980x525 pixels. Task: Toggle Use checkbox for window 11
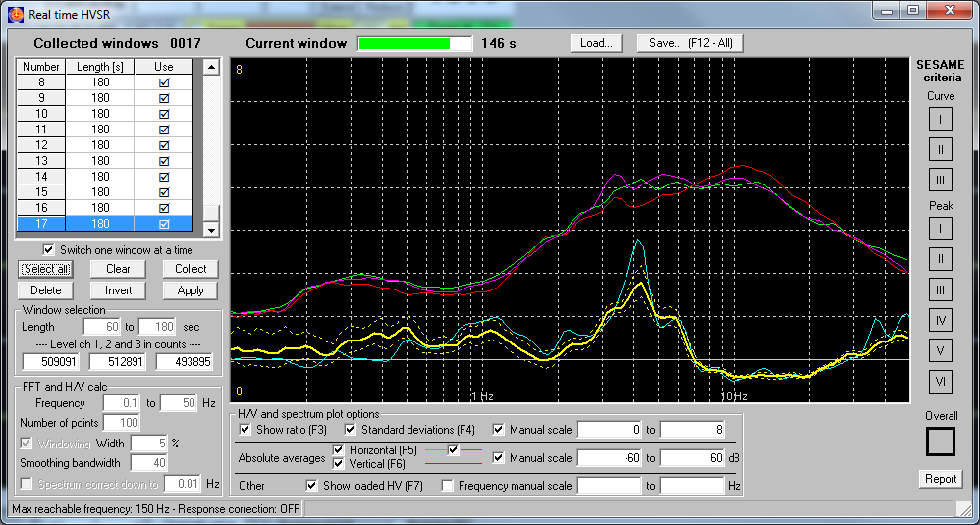coord(164,130)
